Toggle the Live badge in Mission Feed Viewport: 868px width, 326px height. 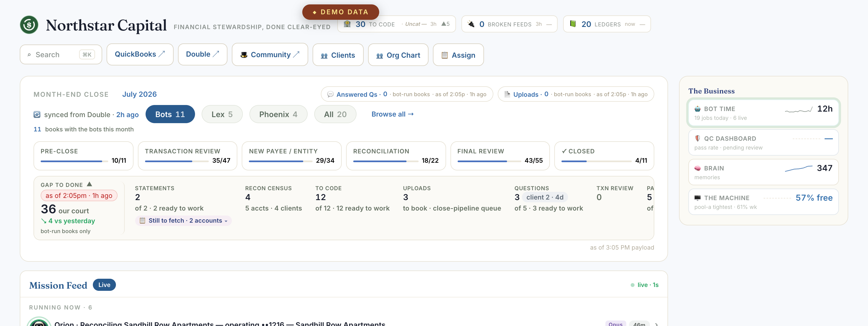[104, 285]
